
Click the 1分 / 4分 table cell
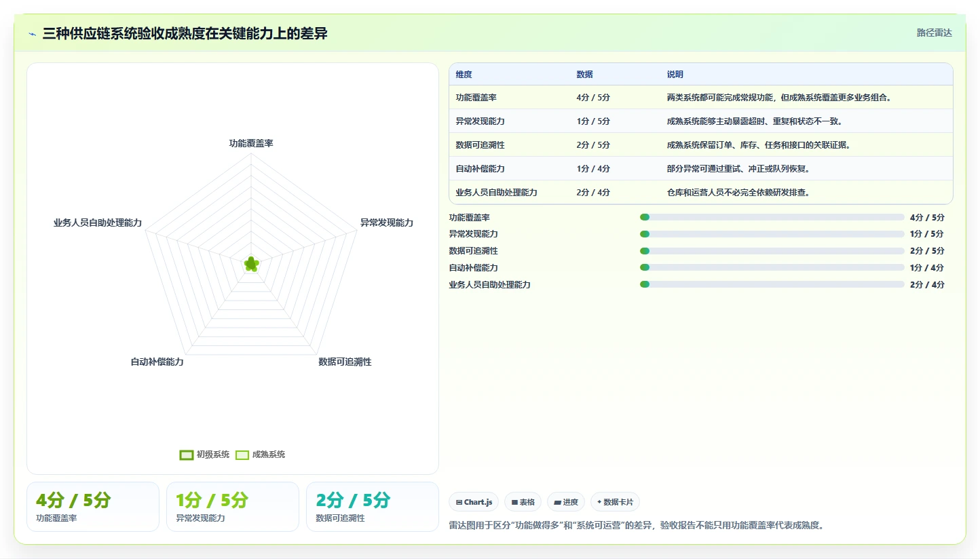pyautogui.click(x=615, y=168)
